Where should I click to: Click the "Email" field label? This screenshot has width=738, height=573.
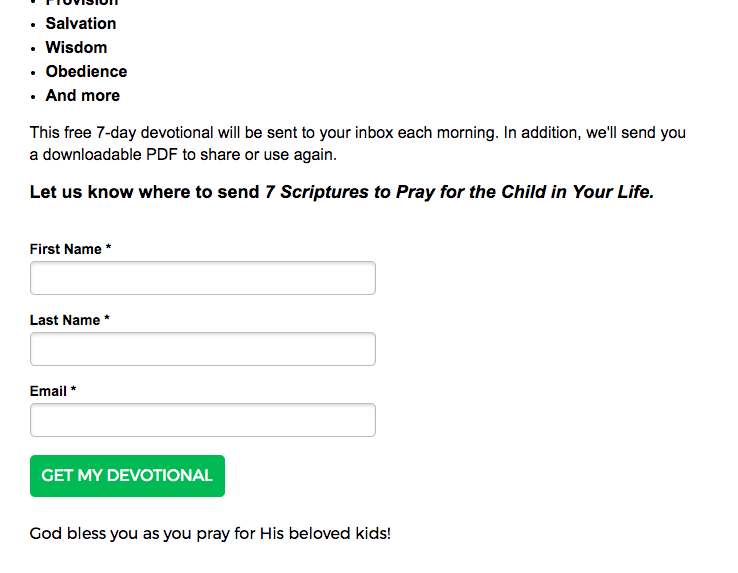pos(48,391)
